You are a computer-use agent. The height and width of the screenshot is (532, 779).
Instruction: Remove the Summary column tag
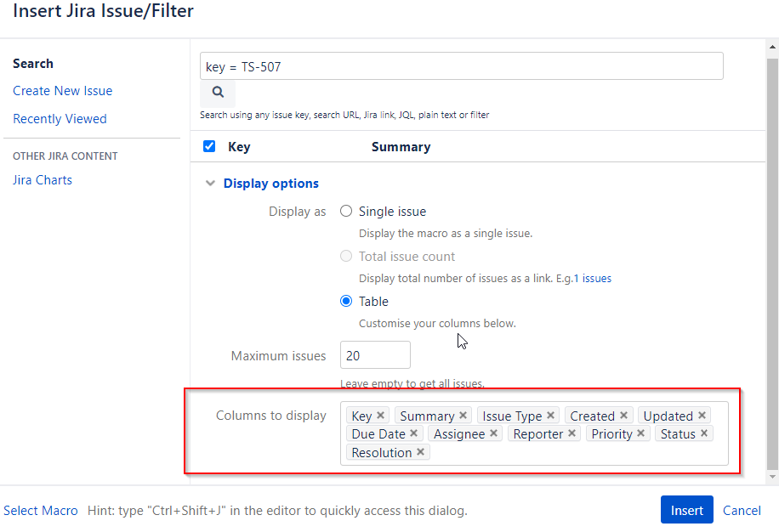(463, 415)
